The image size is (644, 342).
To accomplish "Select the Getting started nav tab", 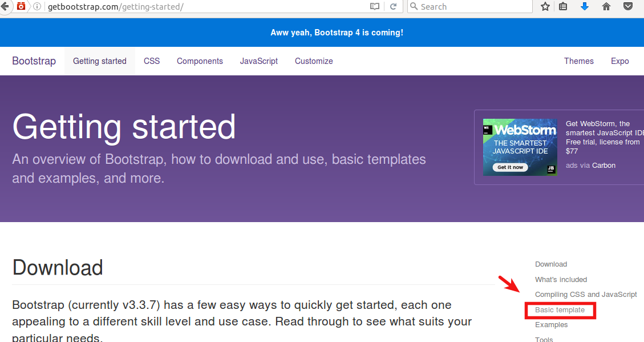I will point(100,61).
